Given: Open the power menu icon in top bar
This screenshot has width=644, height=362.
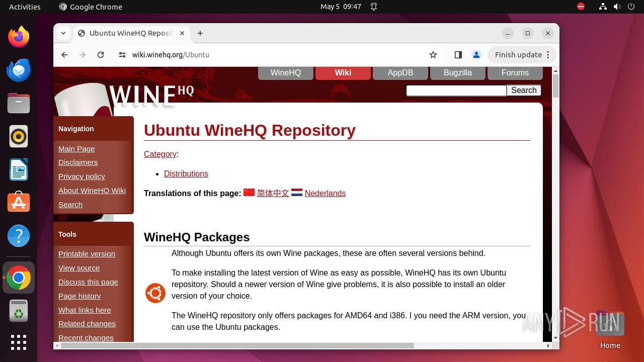Looking at the screenshot, I should [x=631, y=7].
